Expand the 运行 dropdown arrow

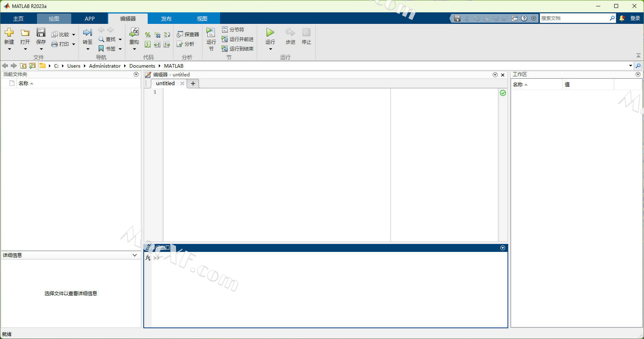271,49
